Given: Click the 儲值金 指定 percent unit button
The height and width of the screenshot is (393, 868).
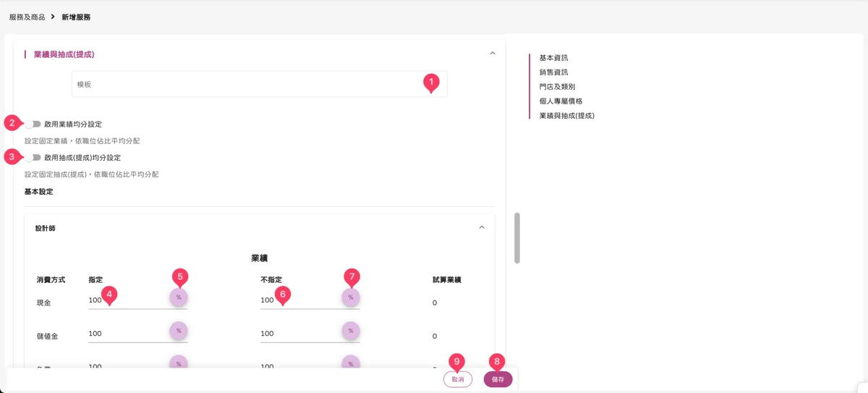Looking at the screenshot, I should pyautogui.click(x=179, y=331).
